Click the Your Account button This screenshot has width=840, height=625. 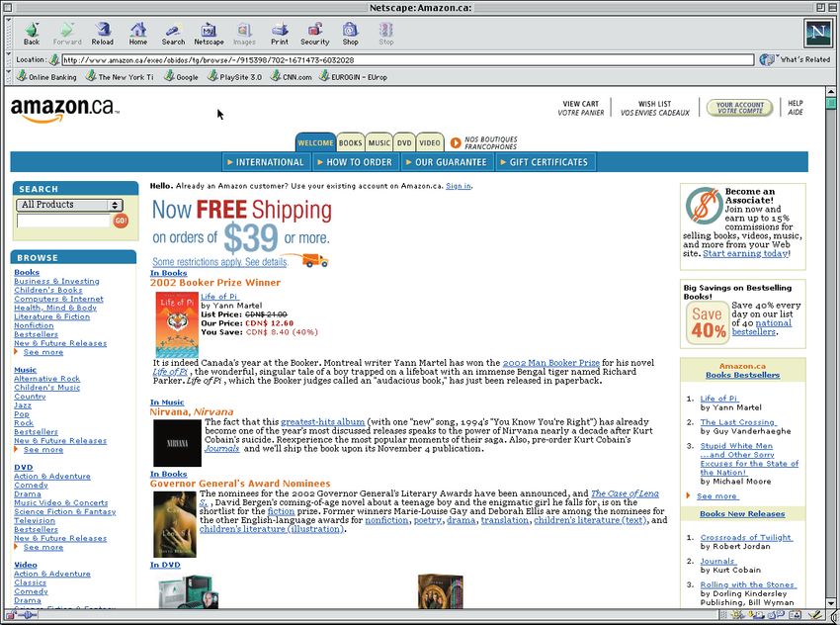[x=740, y=108]
